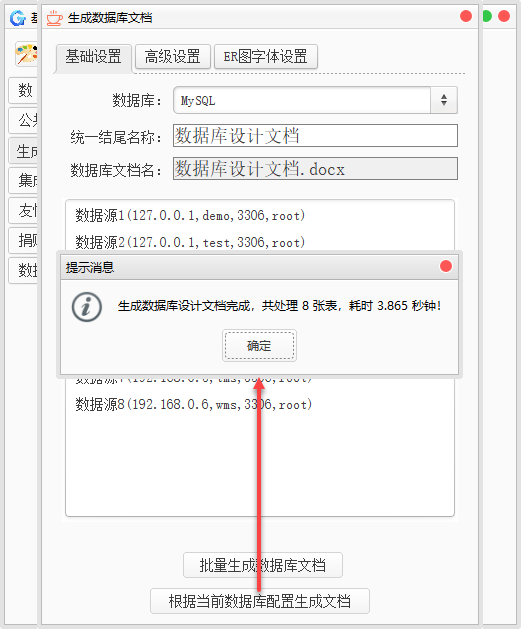Close the 生成数据库文档 window

[466, 16]
